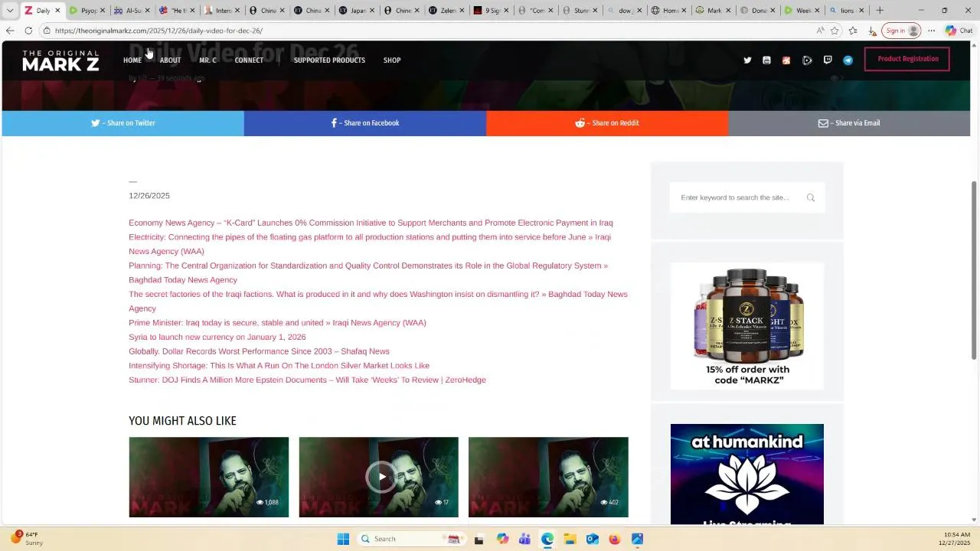Open the K-Card 0% Commission article link
The width and height of the screenshot is (980, 551).
(x=371, y=223)
